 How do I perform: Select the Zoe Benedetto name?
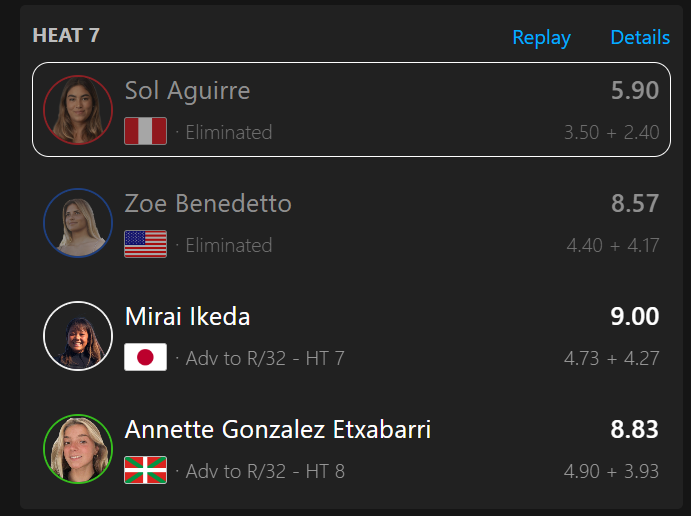(x=208, y=204)
